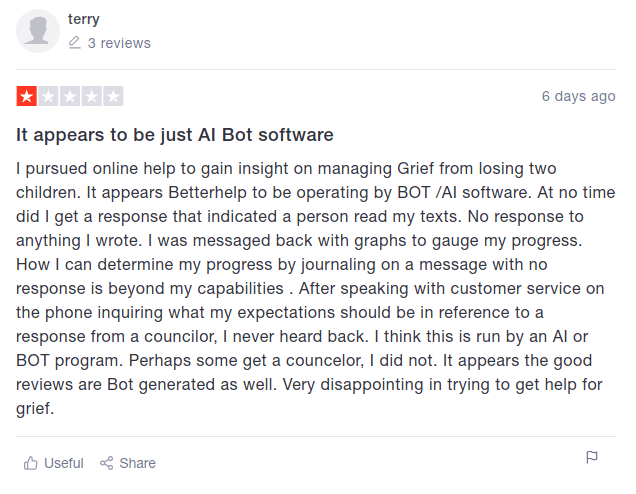
Task: Click the thumbs-up Useful icon
Action: [x=31, y=463]
